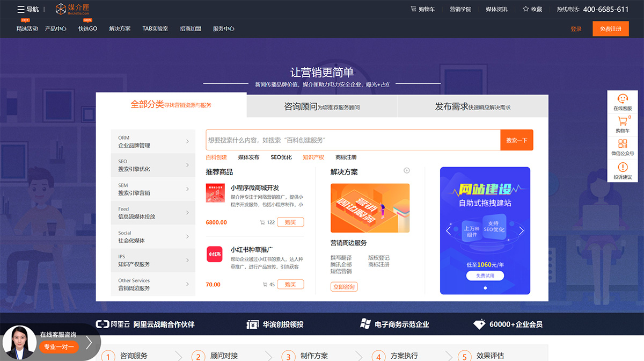Switch to the 咨询顾问 tab
Screen dimensions: 644x361
pyautogui.click(x=321, y=106)
